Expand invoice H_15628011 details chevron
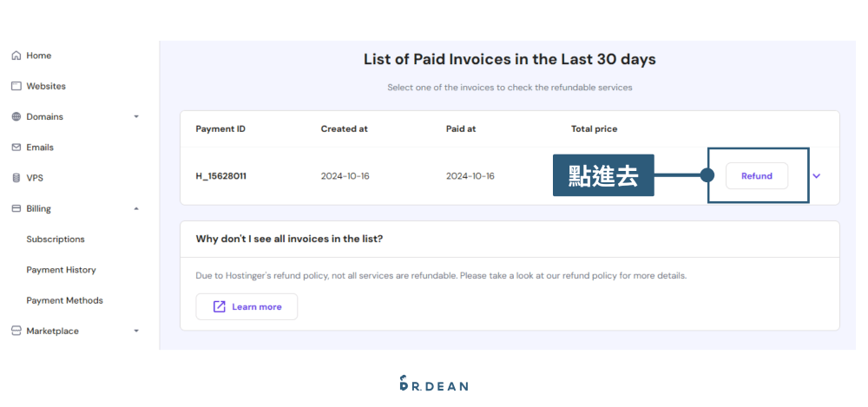Screen dimensions: 868x407 [x=816, y=176]
